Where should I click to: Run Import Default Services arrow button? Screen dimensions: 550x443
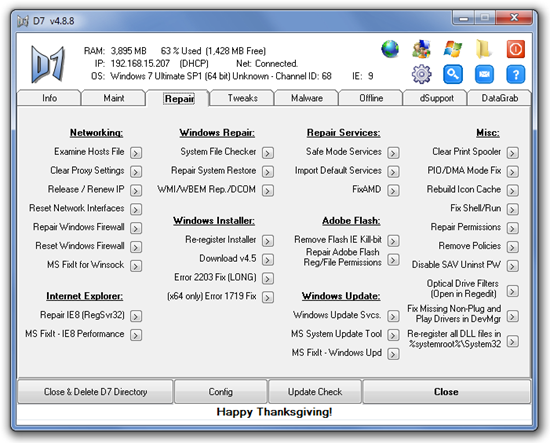tap(393, 172)
